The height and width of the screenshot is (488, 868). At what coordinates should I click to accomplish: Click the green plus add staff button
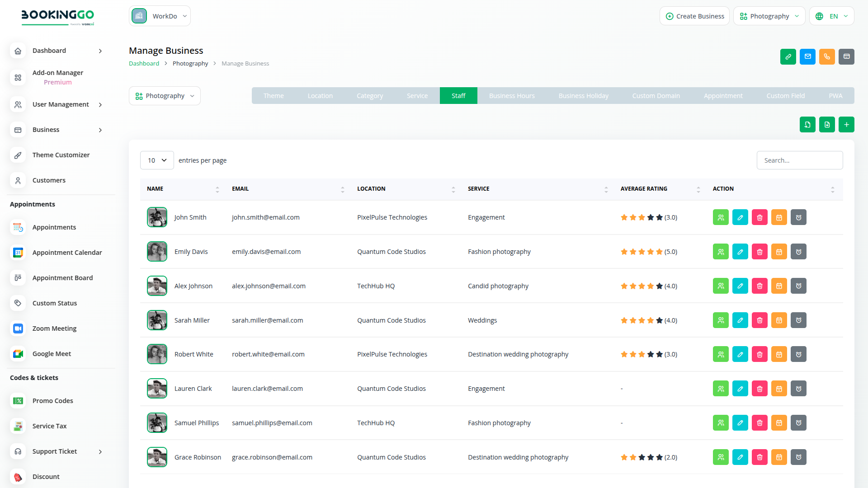[846, 125]
